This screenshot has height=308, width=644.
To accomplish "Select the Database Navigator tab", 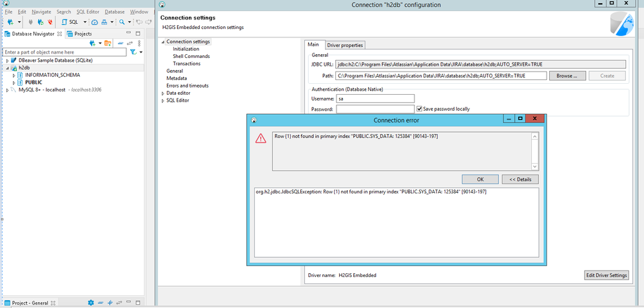I will click(29, 34).
